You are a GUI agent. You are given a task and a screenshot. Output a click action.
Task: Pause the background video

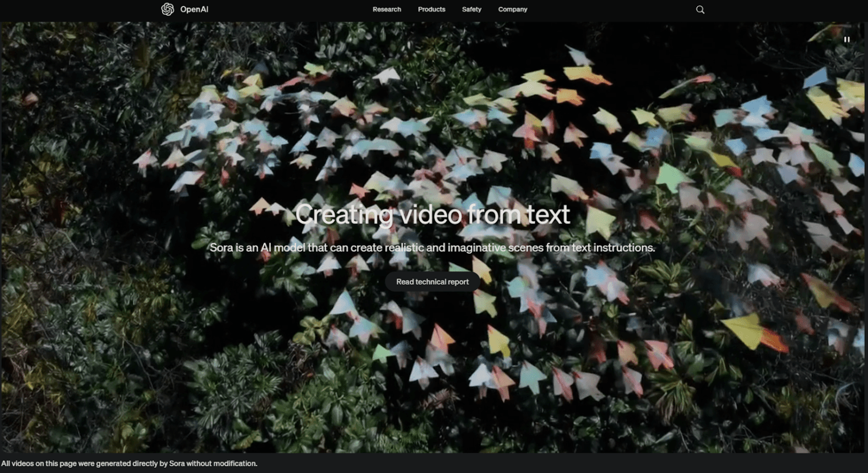(846, 40)
